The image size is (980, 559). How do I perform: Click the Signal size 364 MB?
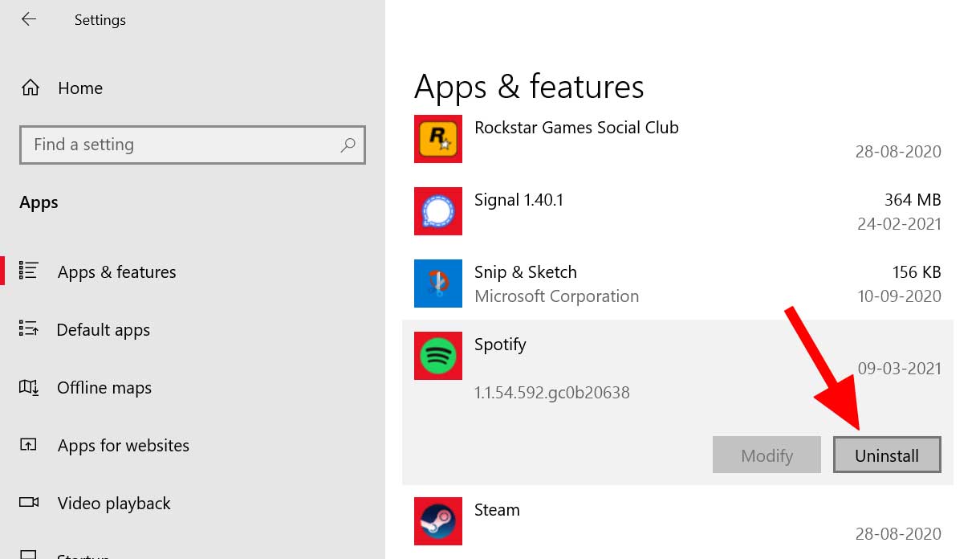(912, 199)
